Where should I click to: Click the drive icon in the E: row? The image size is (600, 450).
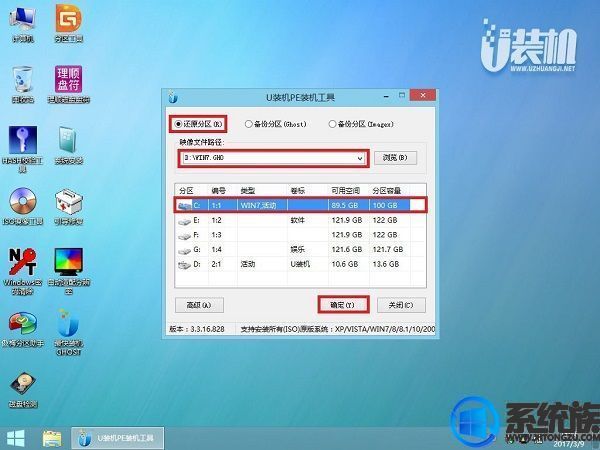184,221
